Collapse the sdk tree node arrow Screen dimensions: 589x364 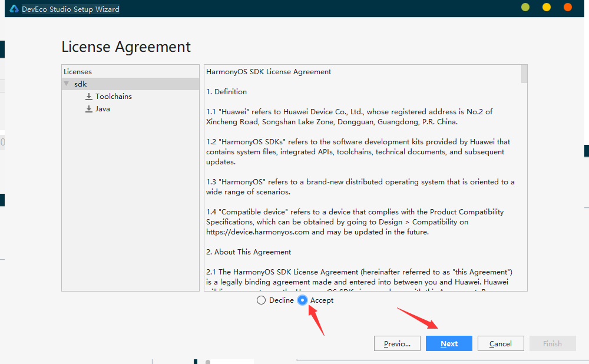[x=67, y=84]
